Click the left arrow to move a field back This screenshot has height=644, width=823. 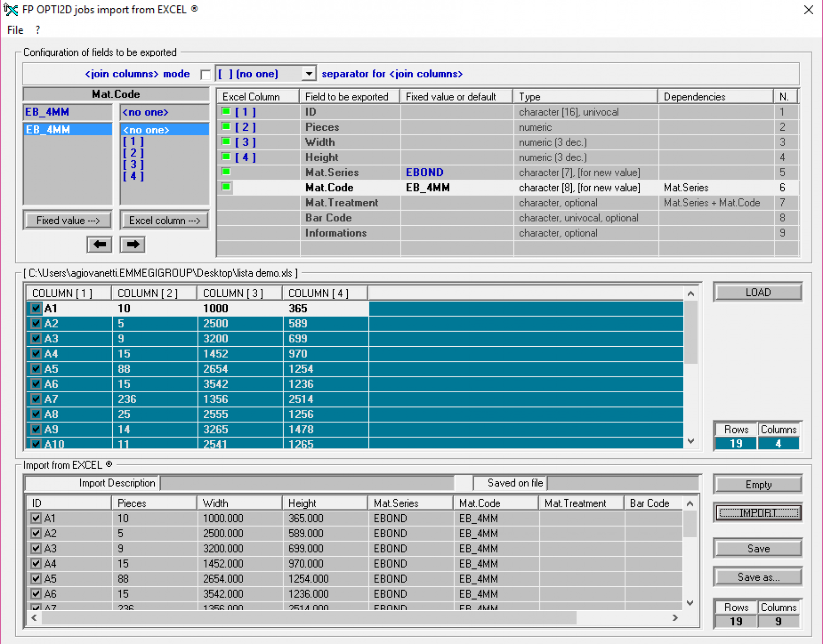click(x=99, y=244)
